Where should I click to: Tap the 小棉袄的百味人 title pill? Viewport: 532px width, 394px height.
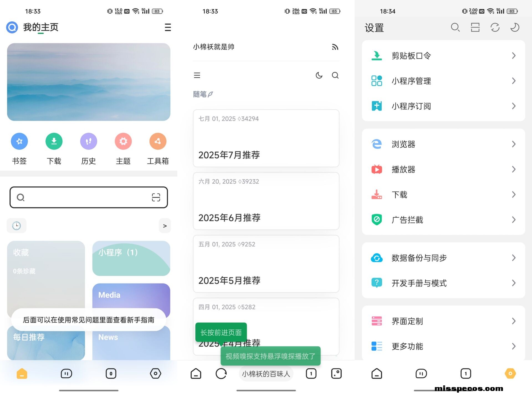click(266, 374)
